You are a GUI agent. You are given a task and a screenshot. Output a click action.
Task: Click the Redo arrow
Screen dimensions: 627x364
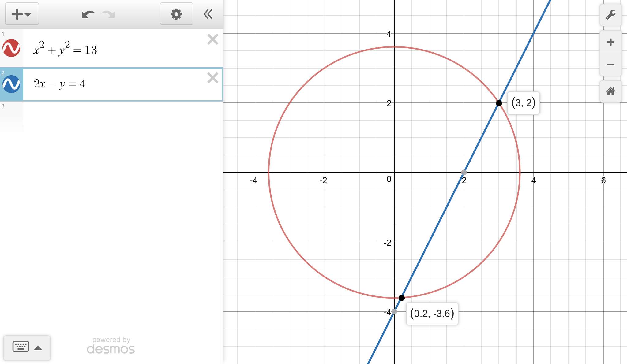pos(108,14)
